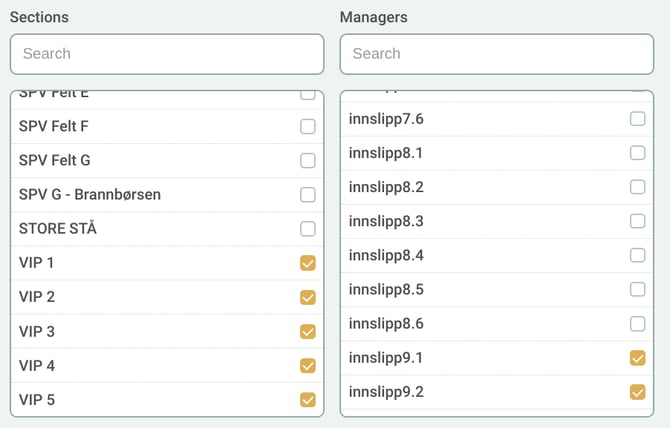Viewport: 670px width, 428px height.
Task: Tick the innslipp8.6 checkbox
Action: (637, 323)
